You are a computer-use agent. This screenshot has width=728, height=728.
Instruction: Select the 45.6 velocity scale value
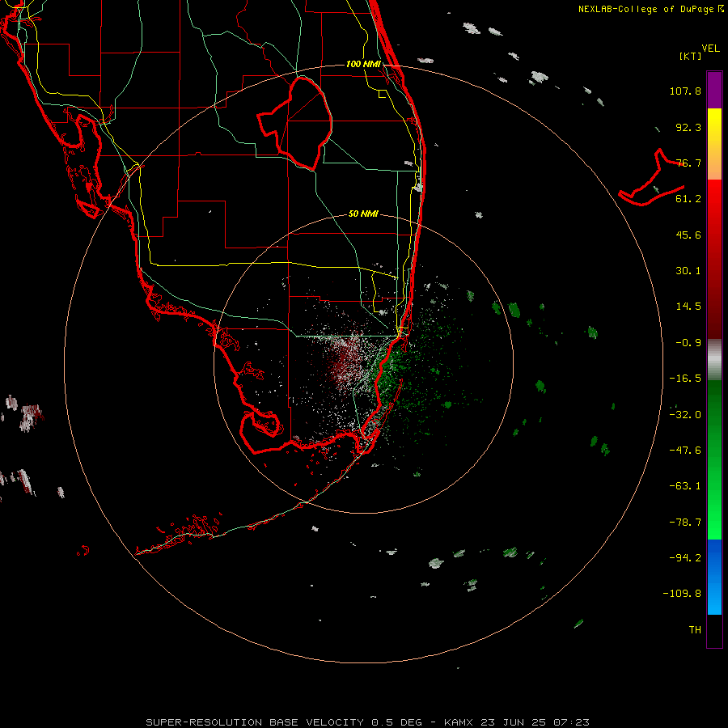tap(688, 235)
